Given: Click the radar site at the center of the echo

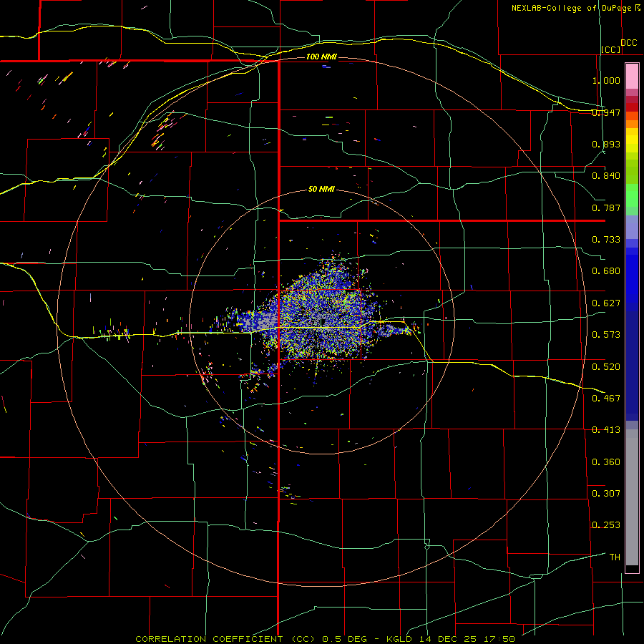Looking at the screenshot, I should (x=323, y=323).
